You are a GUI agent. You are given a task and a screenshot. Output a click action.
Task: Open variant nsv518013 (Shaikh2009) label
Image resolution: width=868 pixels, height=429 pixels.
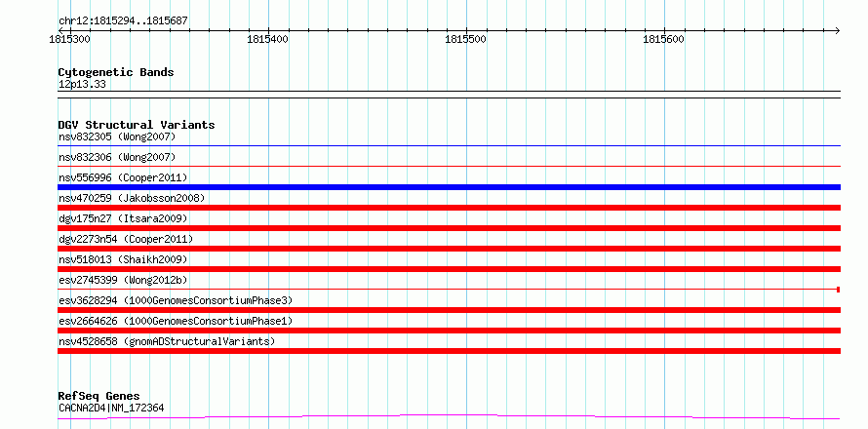pos(123,259)
